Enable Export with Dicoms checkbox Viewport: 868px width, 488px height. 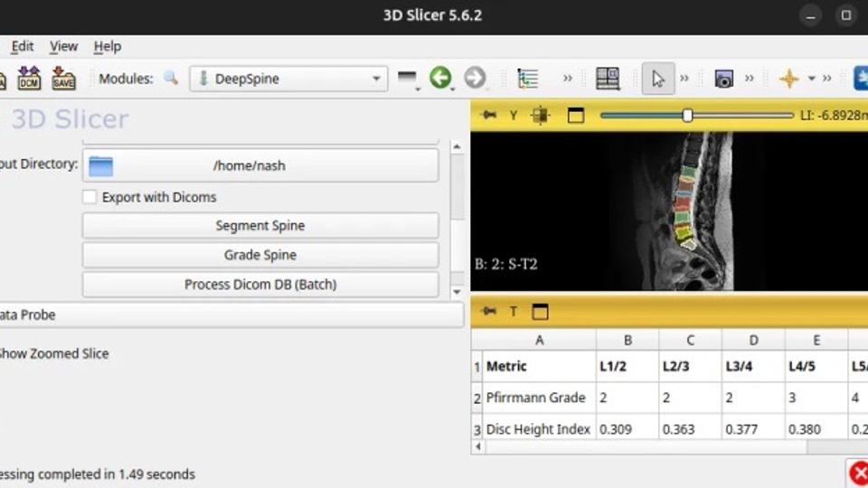coord(90,197)
